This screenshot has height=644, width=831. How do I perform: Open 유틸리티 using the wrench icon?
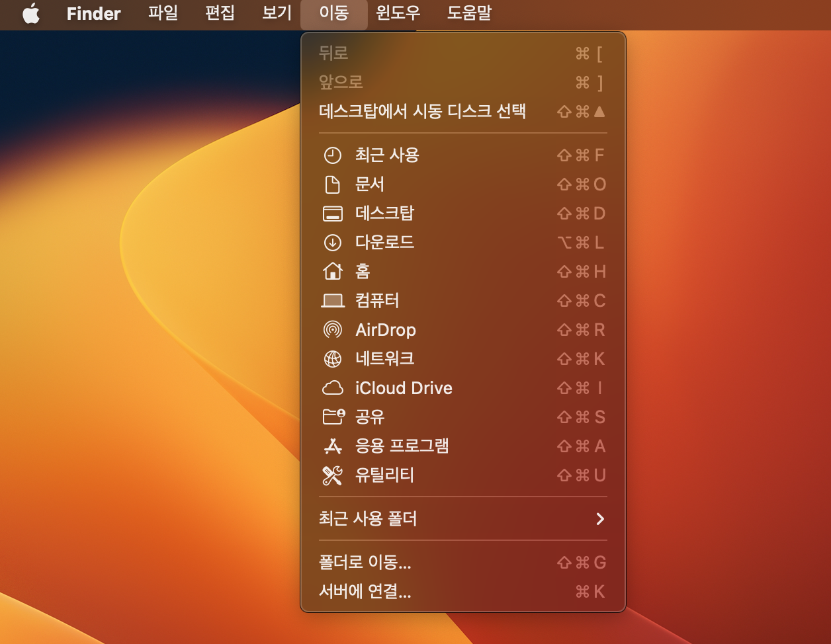384,475
